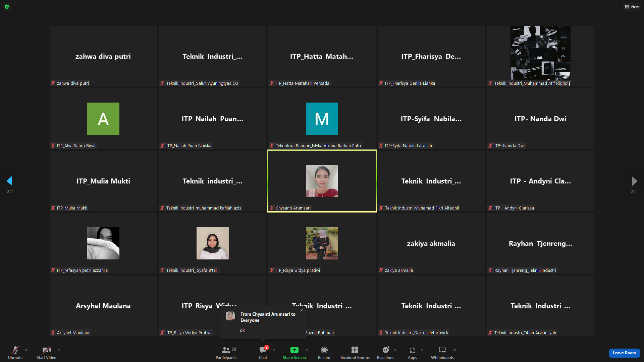This screenshot has height=362, width=644.
Task: Select Chysanti Arumsari's profile photo tile
Action: pos(322,181)
